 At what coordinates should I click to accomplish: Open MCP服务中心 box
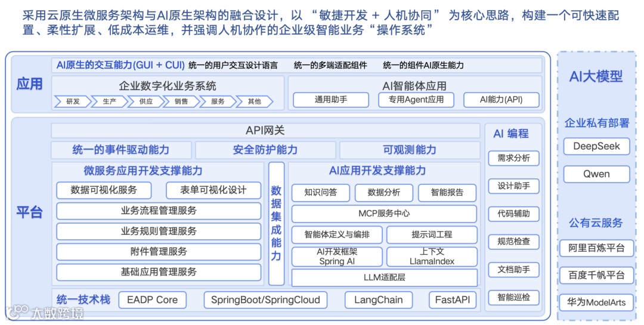pos(384,213)
